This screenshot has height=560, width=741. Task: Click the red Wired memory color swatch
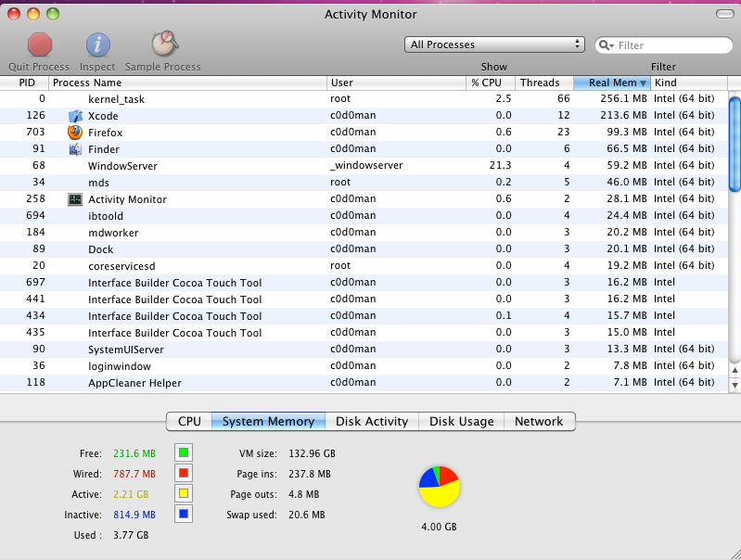point(184,473)
